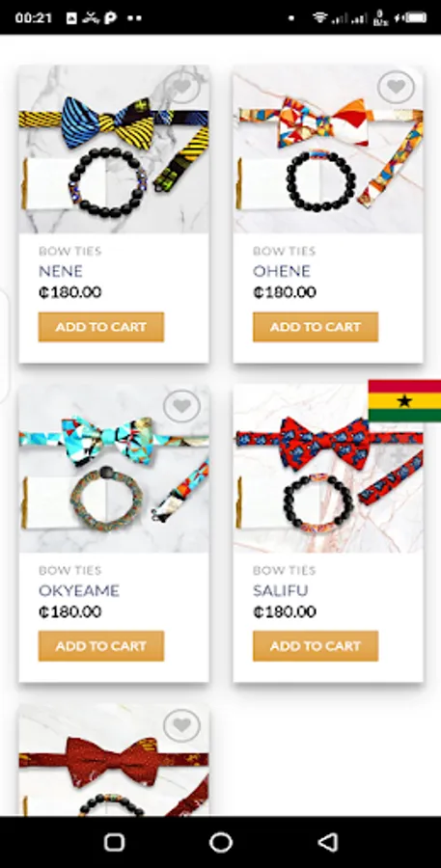Tap the Android back navigation icon
Image resolution: width=441 pixels, height=868 pixels.
[x=328, y=843]
